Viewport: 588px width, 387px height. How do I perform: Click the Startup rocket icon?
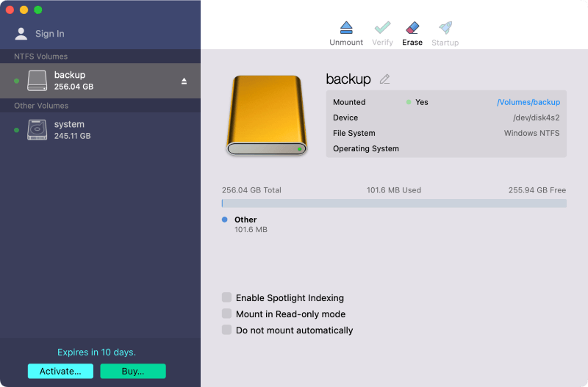445,28
